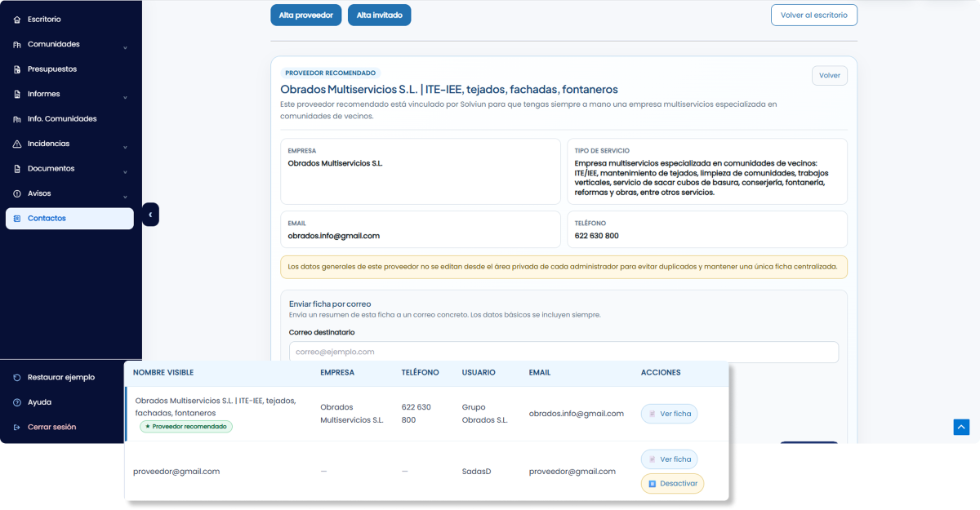Click the Alta invitado button
980x510 pixels.
coord(380,15)
